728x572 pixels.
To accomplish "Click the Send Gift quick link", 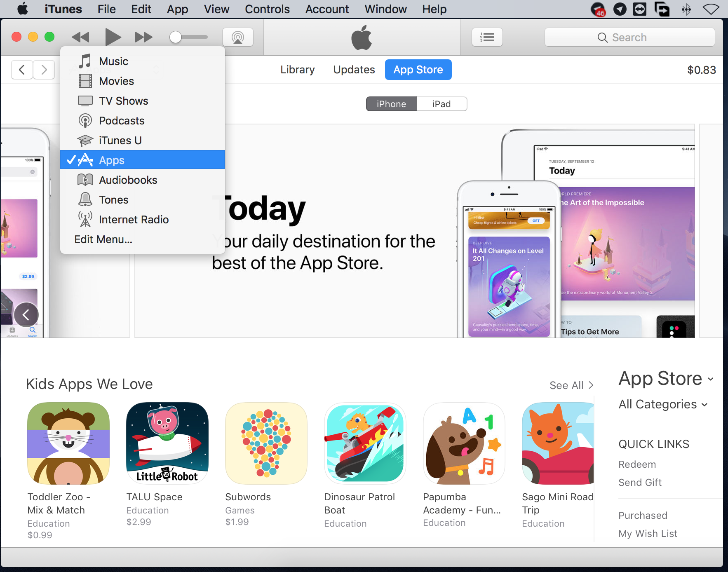I will click(640, 483).
